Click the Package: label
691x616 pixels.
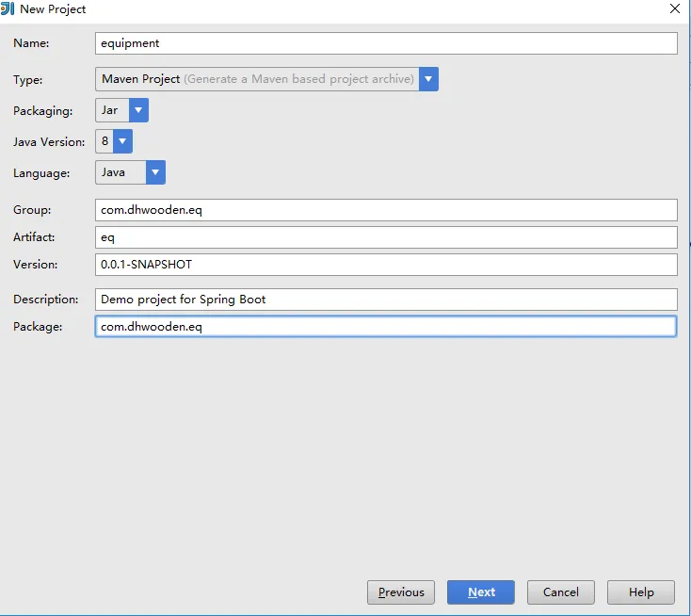[x=38, y=327]
